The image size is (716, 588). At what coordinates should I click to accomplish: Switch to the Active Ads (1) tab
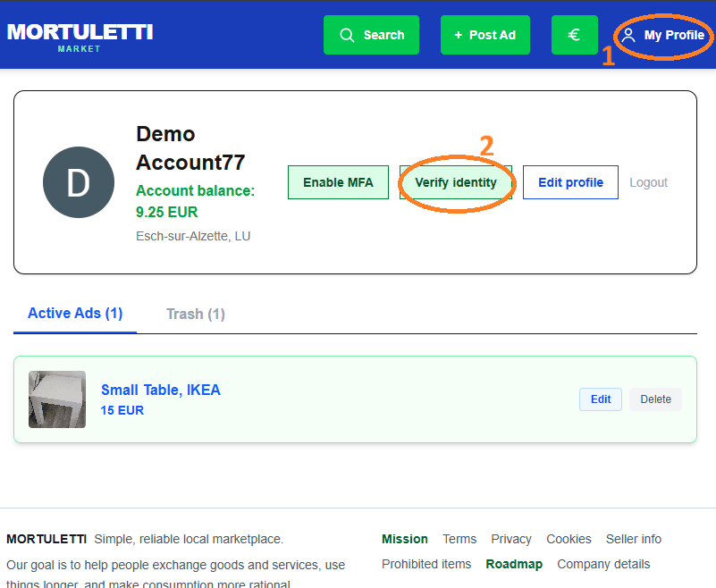pos(75,314)
